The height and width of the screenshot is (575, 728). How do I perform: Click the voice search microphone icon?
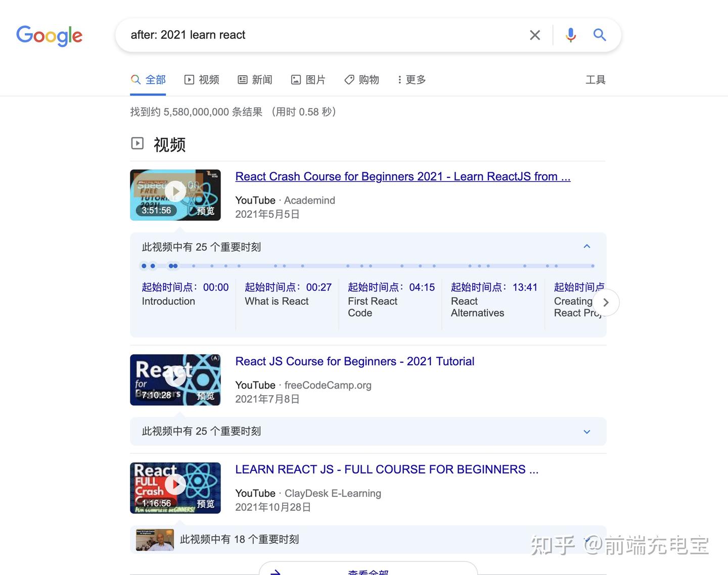[570, 35]
